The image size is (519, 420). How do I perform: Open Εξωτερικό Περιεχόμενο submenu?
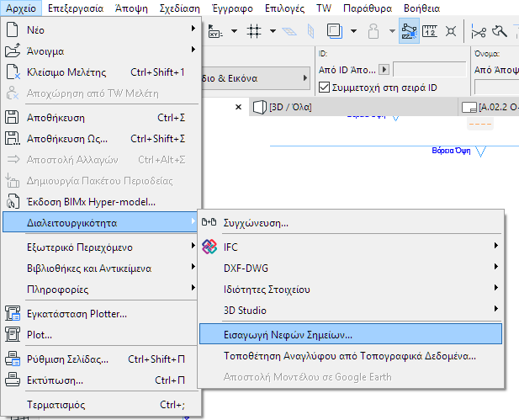(x=100, y=247)
